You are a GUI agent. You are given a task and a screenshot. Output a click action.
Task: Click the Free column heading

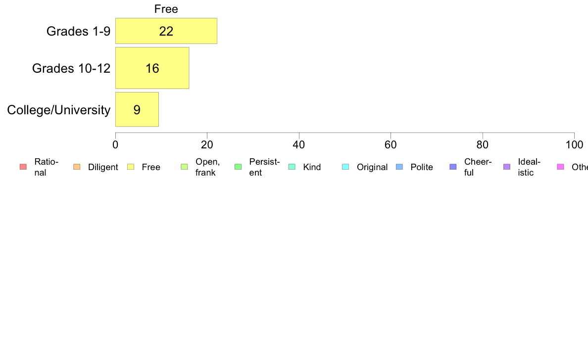(166, 9)
